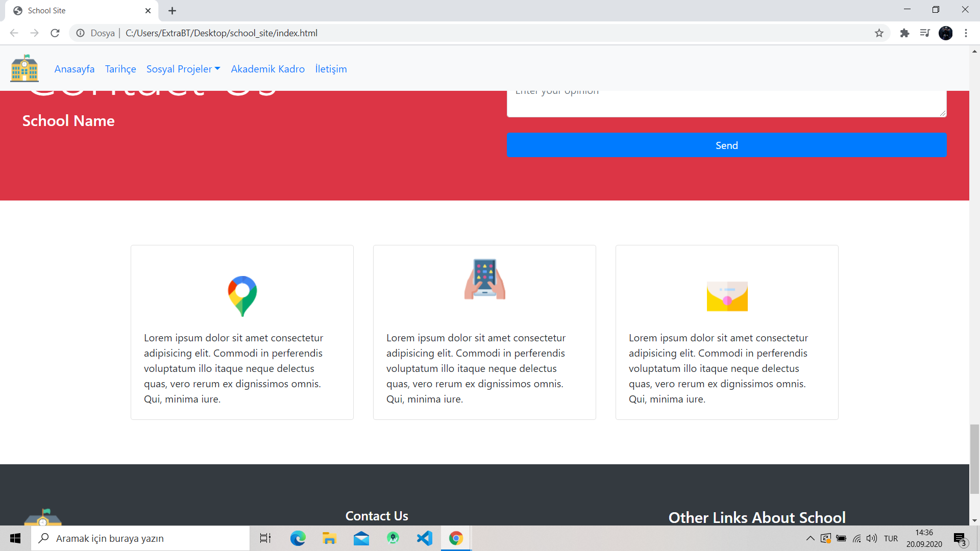Open the volume icon in the system tray

click(x=871, y=538)
